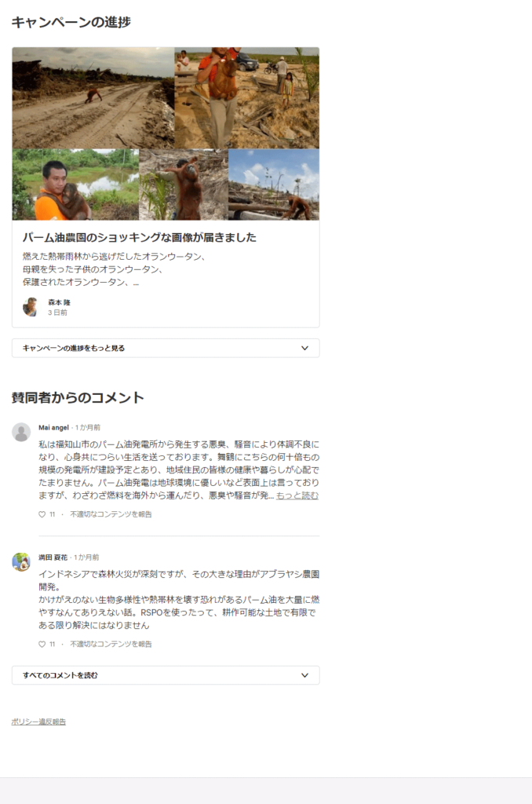This screenshot has height=804, width=532.
Task: Click the top-right photo of person carrying orangutan
Action: (247, 98)
